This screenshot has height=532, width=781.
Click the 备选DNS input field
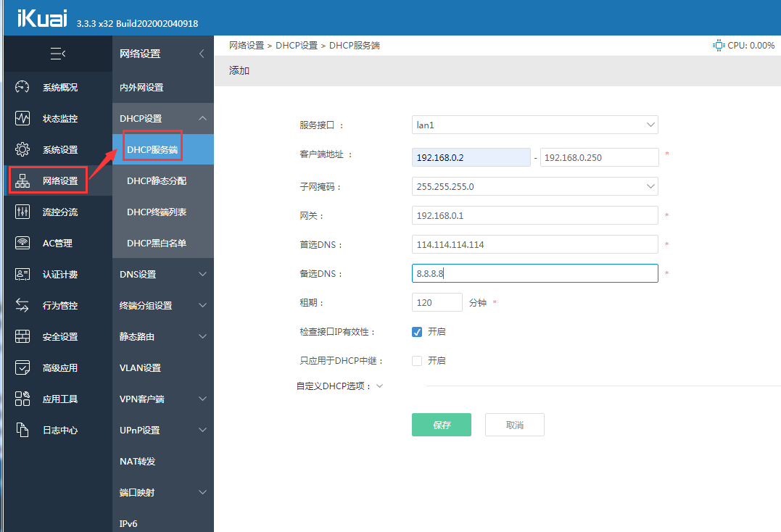tap(534, 273)
